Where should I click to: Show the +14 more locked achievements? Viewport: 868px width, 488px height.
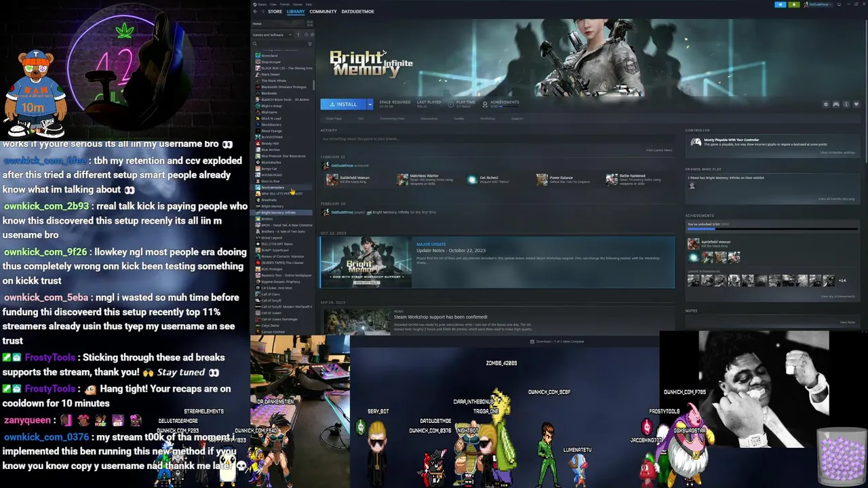tap(842, 281)
